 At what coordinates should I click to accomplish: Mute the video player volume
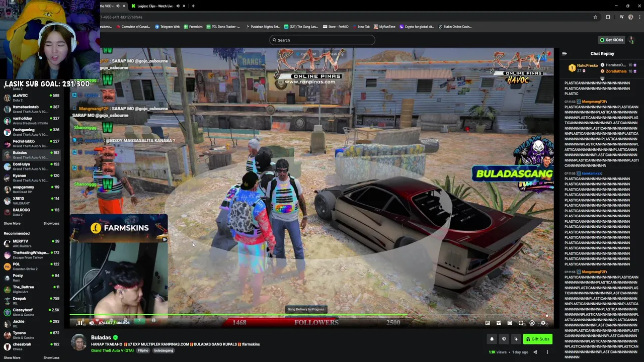pyautogui.click(x=91, y=323)
